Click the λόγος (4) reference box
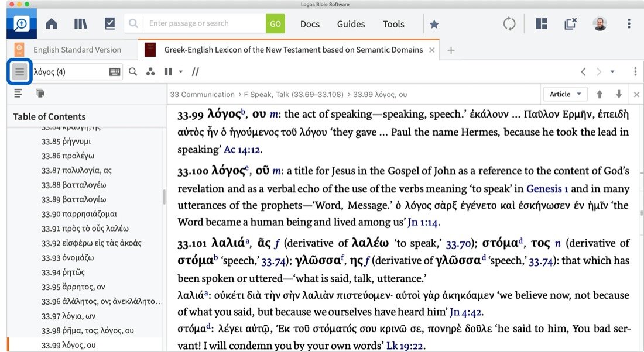 [x=70, y=72]
